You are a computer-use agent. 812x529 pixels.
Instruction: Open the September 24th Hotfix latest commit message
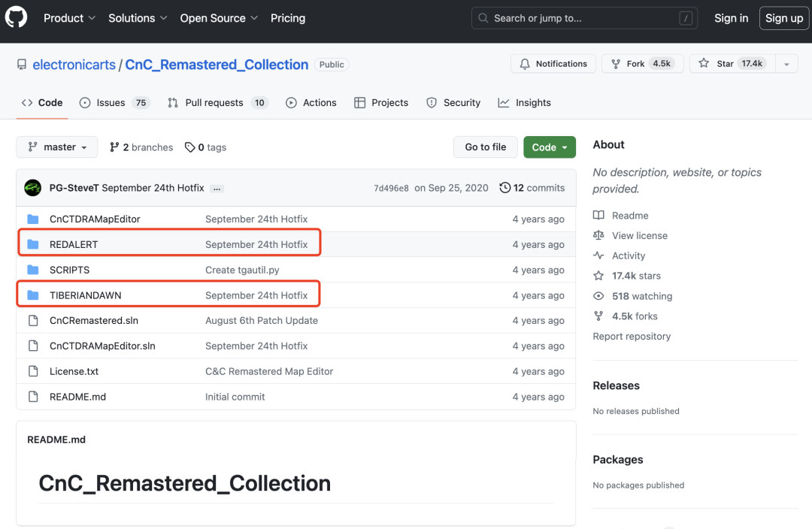(x=153, y=188)
